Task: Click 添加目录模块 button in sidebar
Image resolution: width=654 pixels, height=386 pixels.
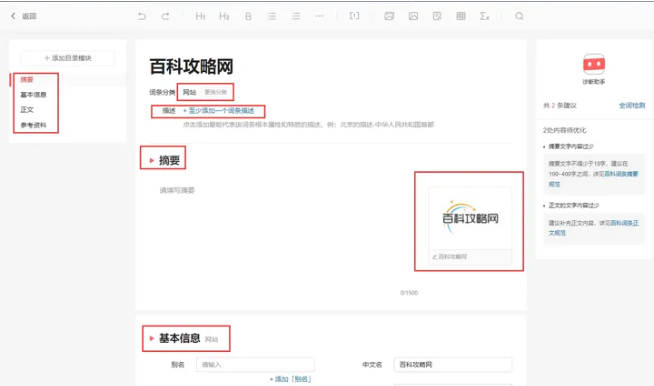Action: pos(68,58)
